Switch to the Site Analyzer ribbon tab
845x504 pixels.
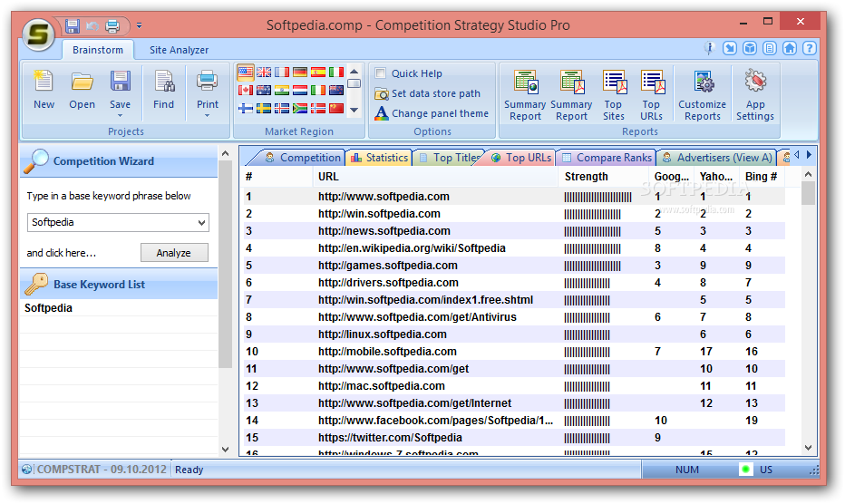click(179, 50)
